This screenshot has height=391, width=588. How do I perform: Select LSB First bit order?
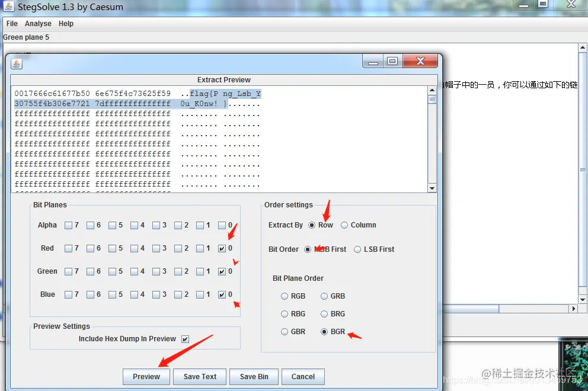click(357, 249)
